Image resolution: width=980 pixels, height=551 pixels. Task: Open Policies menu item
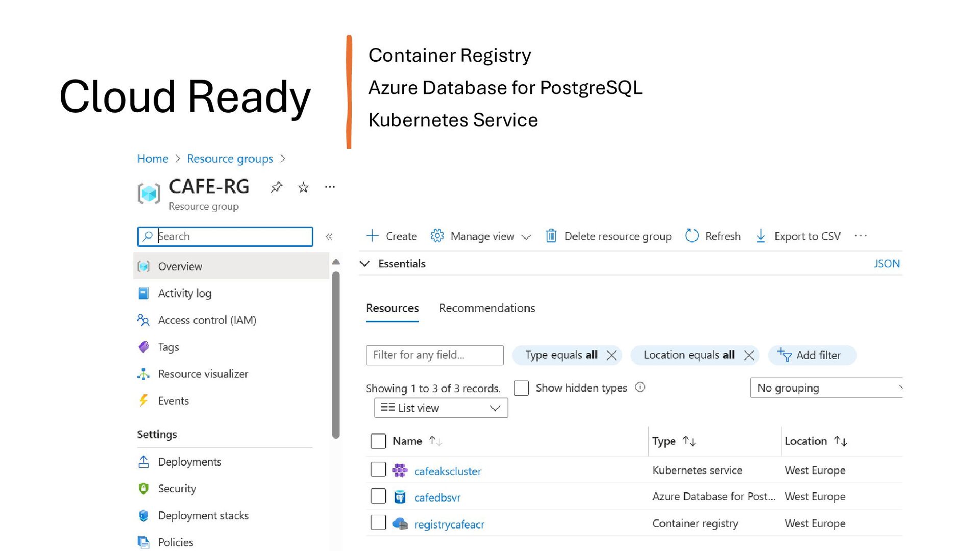176,542
